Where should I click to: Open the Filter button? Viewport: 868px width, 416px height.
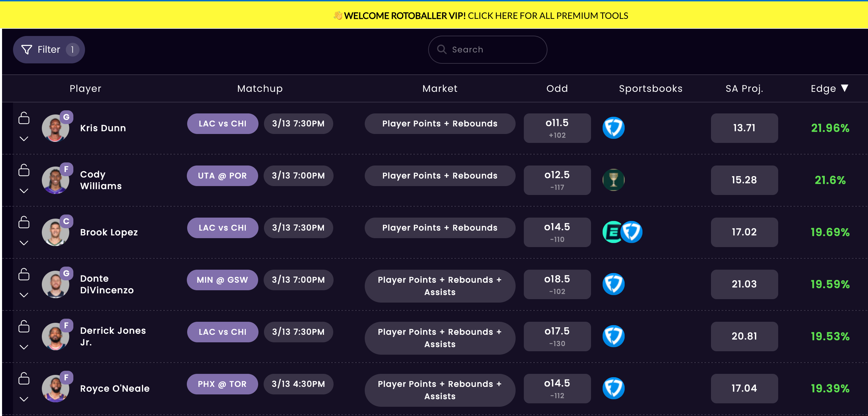[x=49, y=50]
